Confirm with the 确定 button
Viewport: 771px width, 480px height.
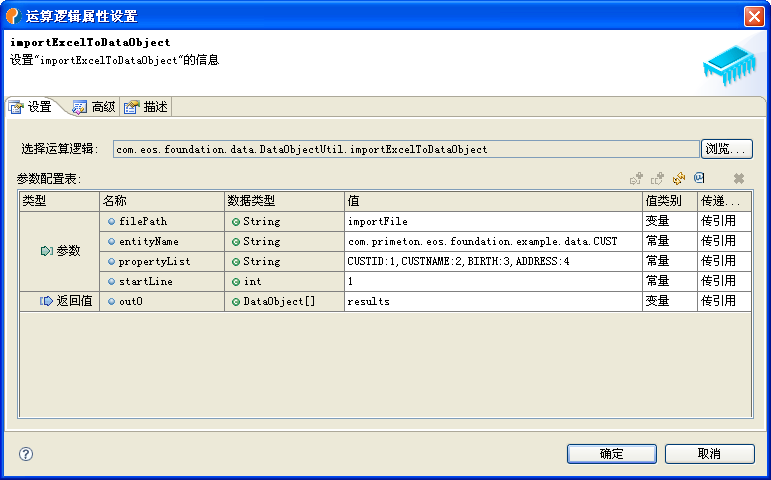pos(611,454)
